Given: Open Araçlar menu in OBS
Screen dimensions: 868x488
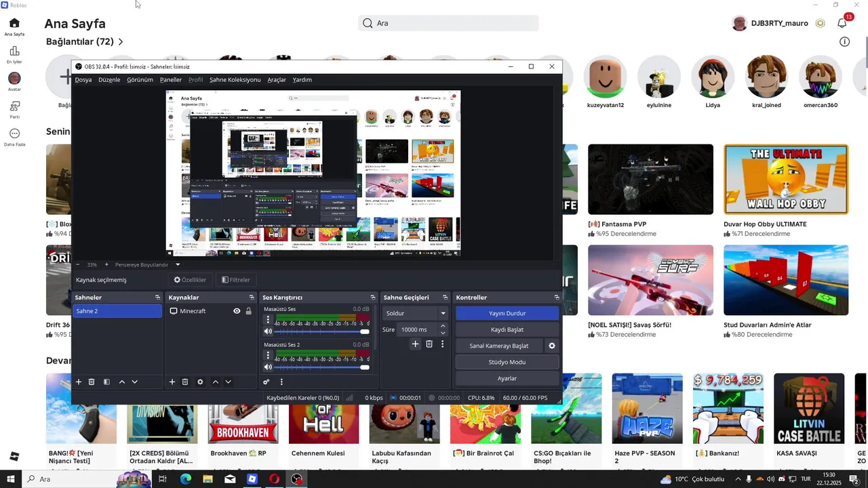Looking at the screenshot, I should (x=277, y=79).
